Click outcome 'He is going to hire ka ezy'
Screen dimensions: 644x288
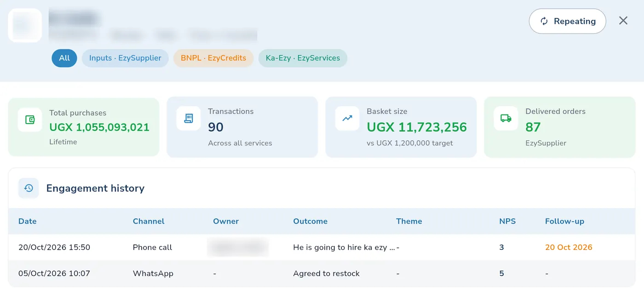344,247
